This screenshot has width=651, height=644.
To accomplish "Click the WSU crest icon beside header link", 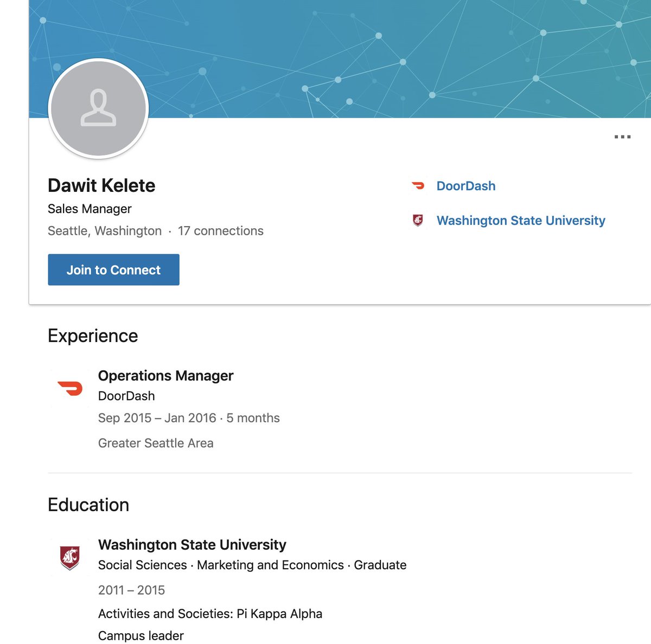I will coord(418,220).
